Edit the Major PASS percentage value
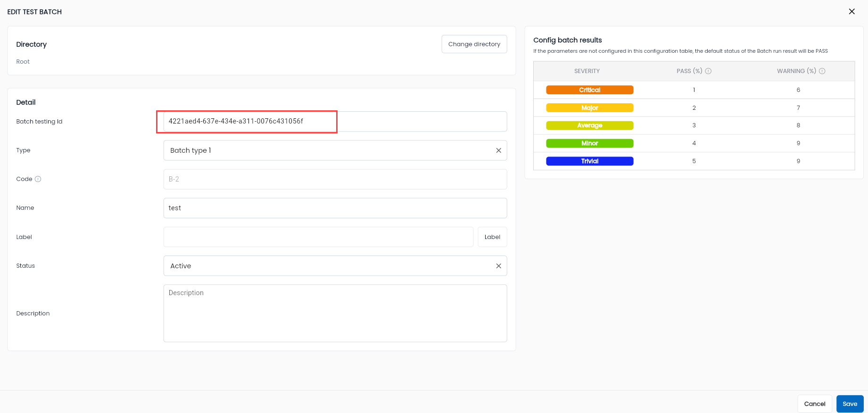Viewport: 868px width, 413px height. (x=694, y=108)
